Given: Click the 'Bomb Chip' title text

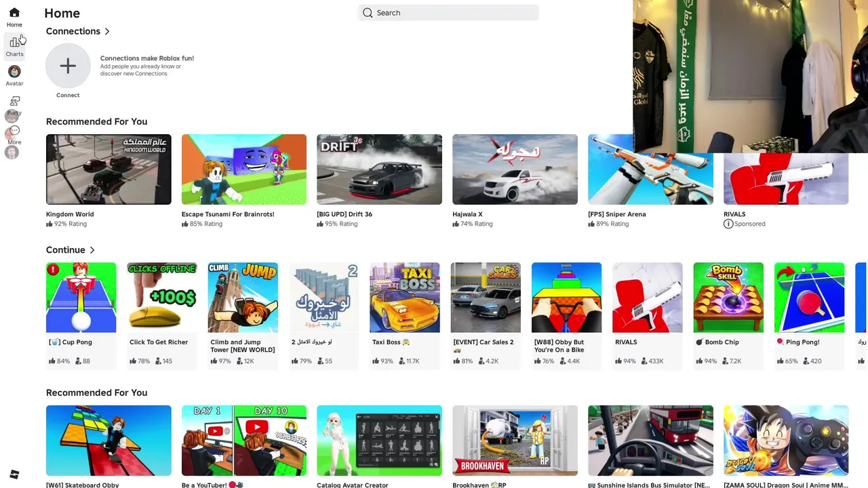Looking at the screenshot, I should click(722, 342).
